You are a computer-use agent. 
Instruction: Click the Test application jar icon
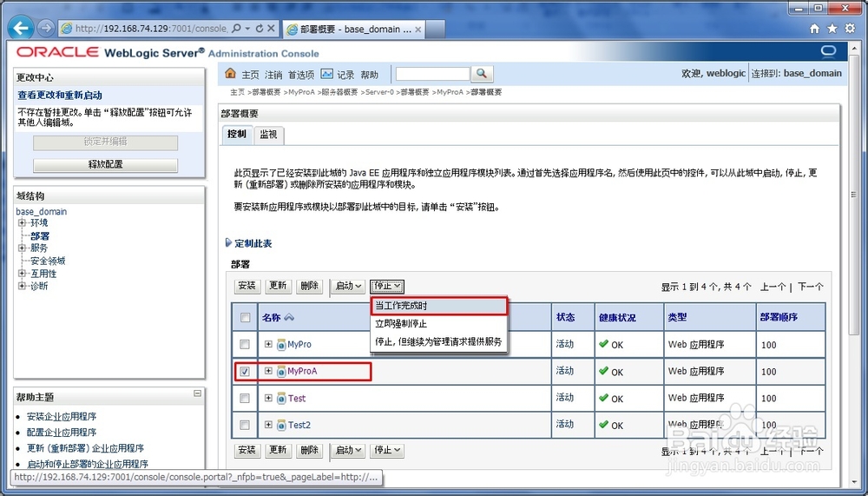282,399
